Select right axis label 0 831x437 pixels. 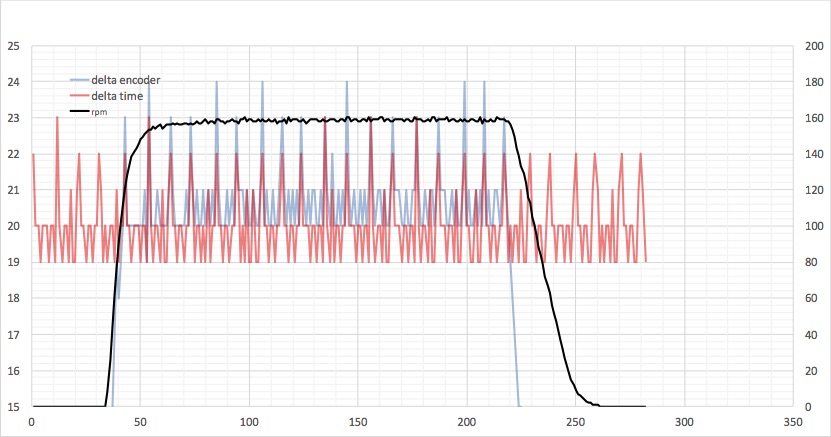pyautogui.click(x=808, y=407)
